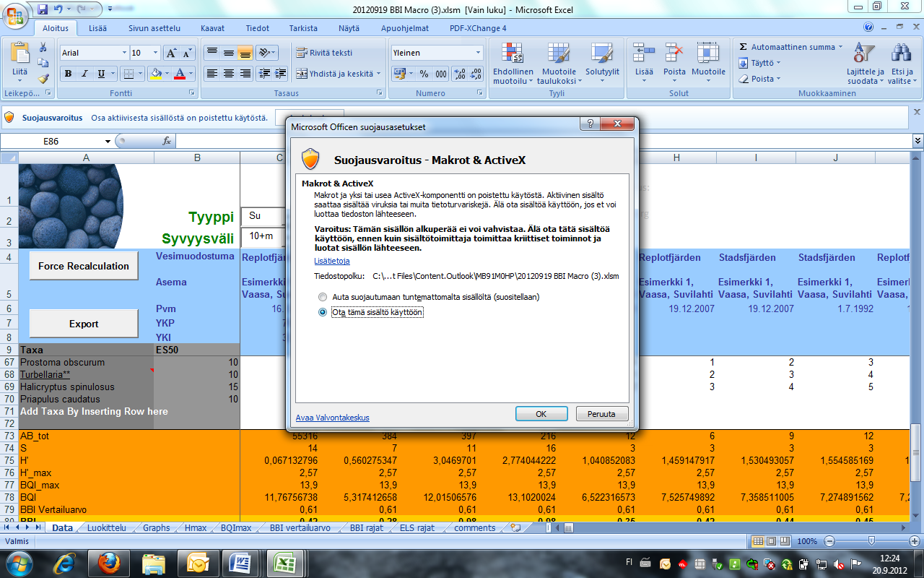Open Lajittele ja suodata sort filter
The width and height of the screenshot is (924, 578).
865,63
